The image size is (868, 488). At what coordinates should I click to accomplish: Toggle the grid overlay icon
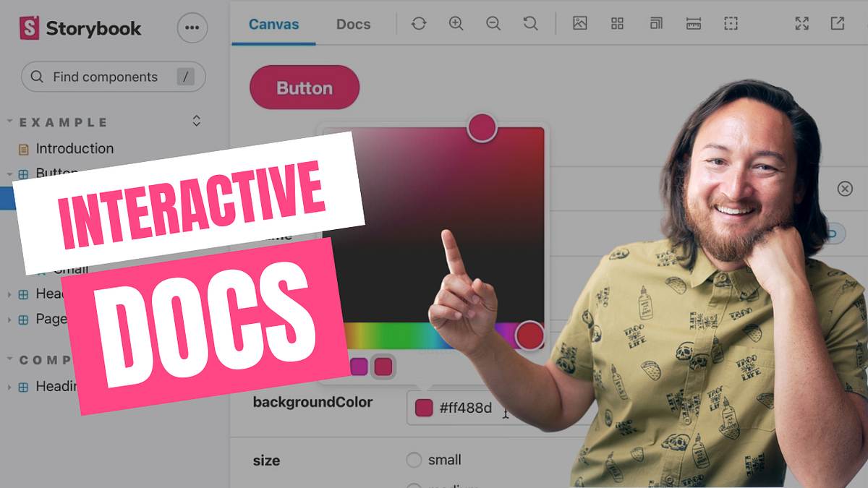pos(617,23)
